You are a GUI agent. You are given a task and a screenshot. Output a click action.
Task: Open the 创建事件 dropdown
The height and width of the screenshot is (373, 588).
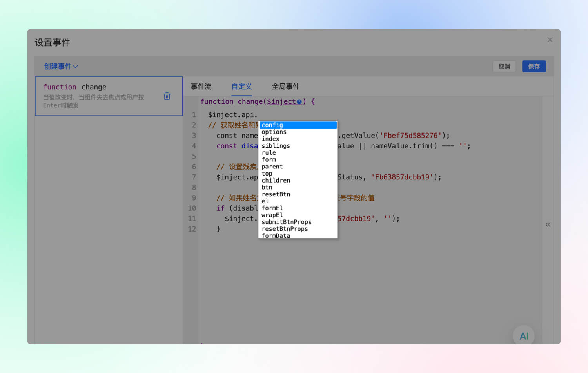click(61, 66)
